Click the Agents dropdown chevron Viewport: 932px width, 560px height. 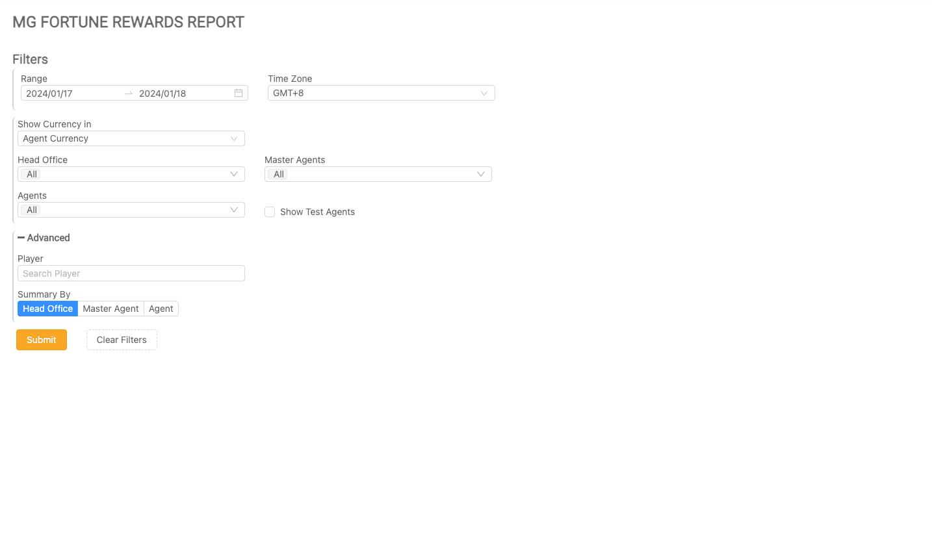tap(234, 210)
